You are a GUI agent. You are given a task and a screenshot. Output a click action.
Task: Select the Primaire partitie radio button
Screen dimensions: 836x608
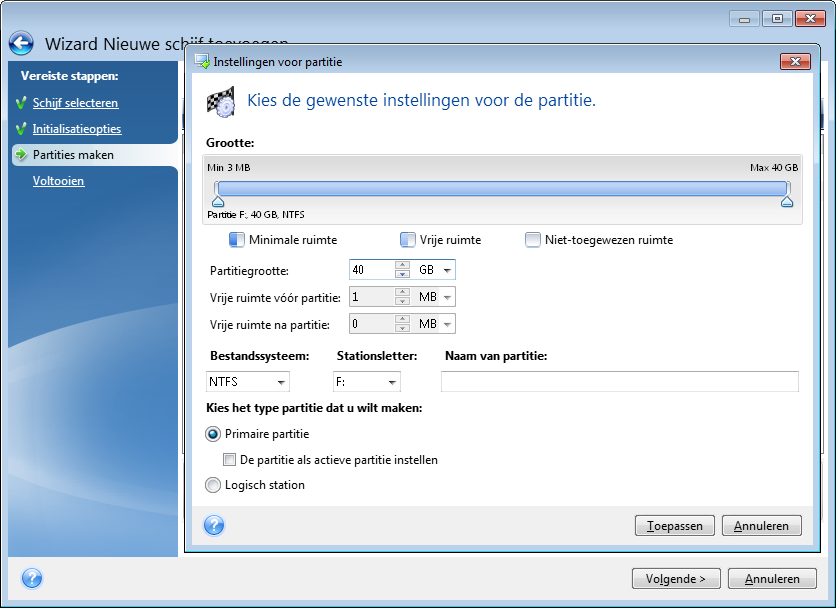click(213, 434)
